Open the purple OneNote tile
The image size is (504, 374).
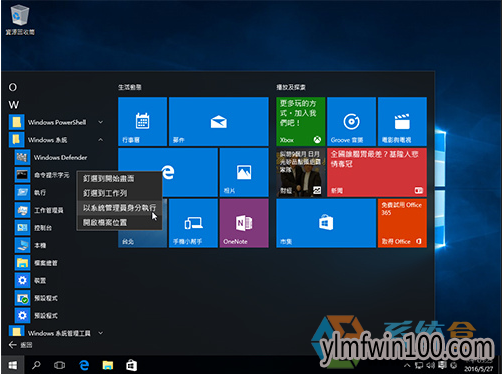[x=244, y=223]
